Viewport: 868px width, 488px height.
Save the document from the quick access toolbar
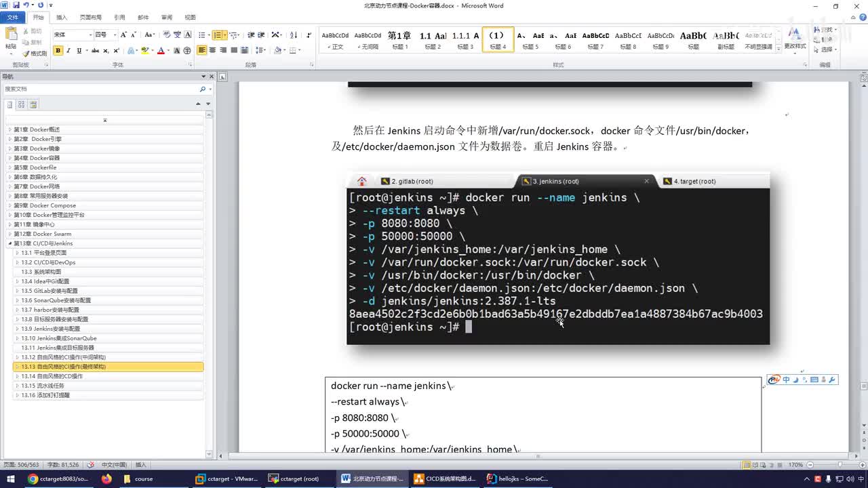click(16, 5)
